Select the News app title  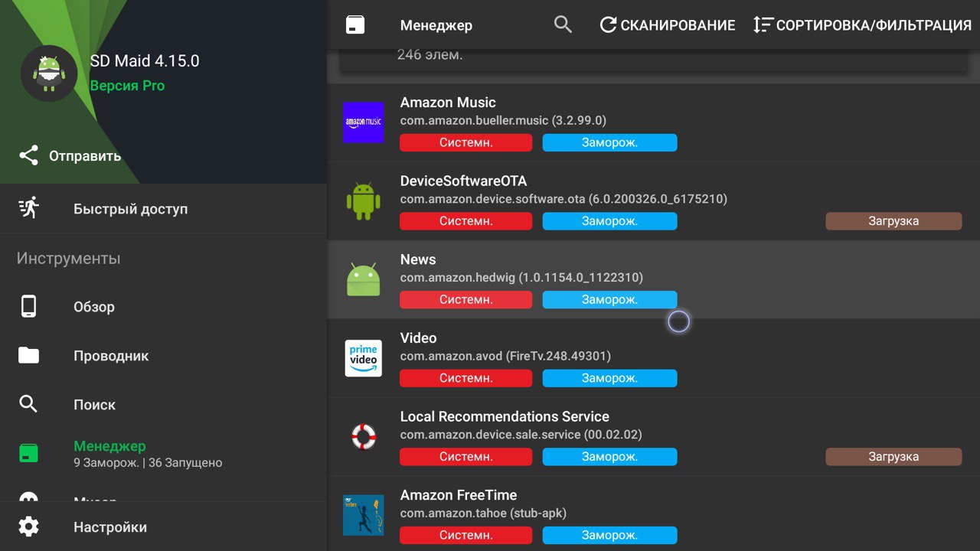[x=418, y=259]
